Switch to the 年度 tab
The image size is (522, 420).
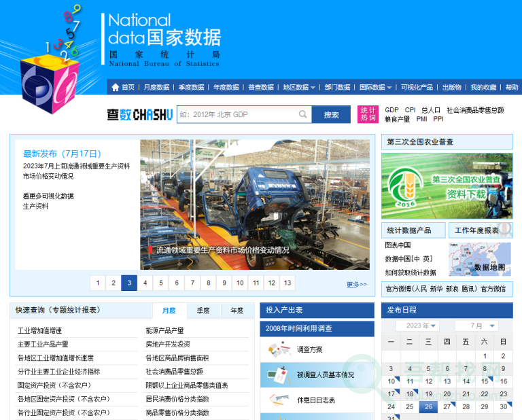[x=237, y=311]
